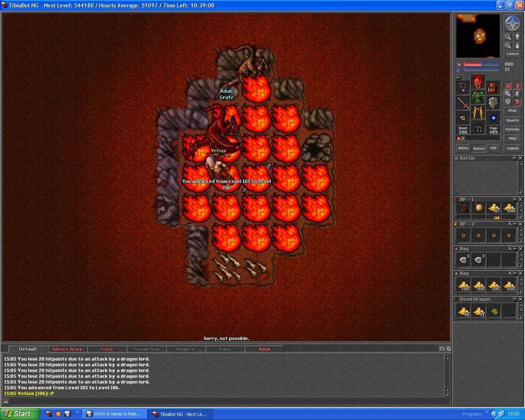525x420 pixels.
Task: Open the Windows Start button
Action: point(19,414)
